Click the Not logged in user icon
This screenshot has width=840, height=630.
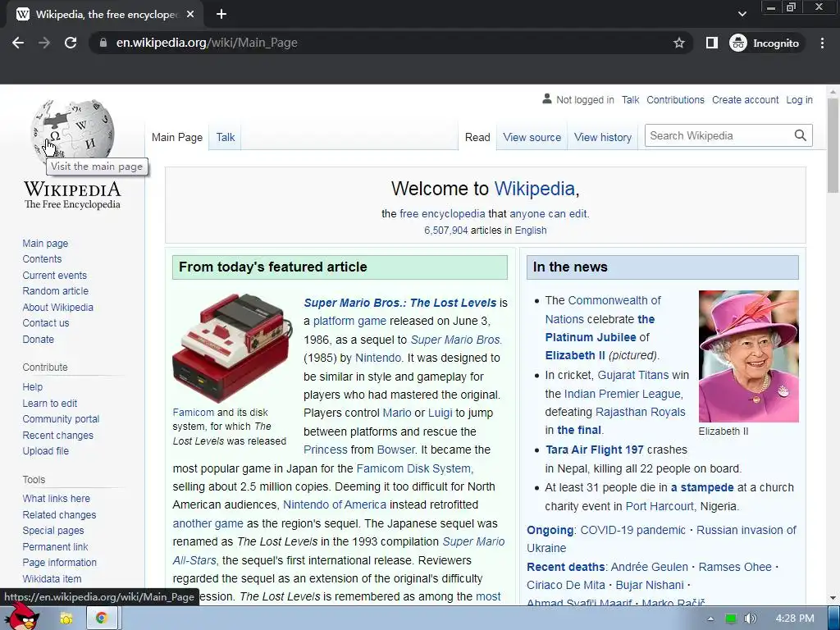[x=546, y=99]
